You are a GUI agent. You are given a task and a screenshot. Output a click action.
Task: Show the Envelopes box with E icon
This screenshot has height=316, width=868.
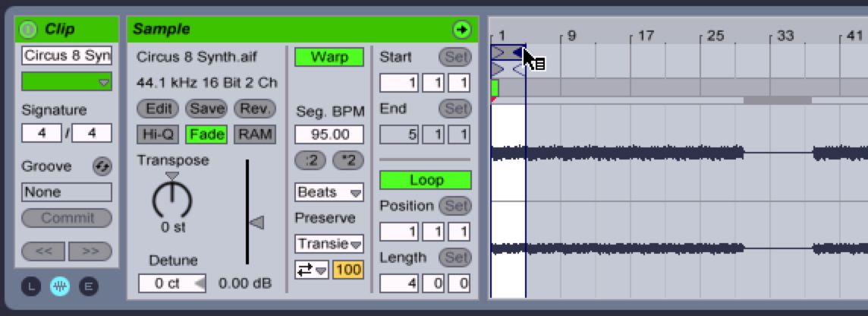[x=89, y=286]
